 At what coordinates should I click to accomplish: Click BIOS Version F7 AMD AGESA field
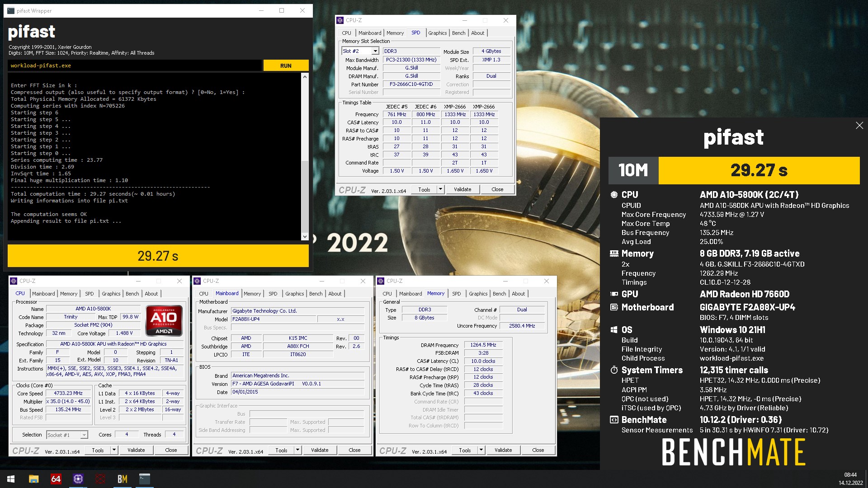coord(297,384)
